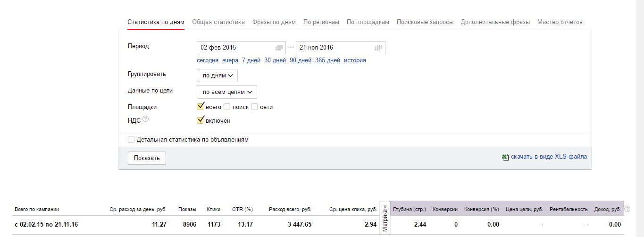Click clicks value 1173
644x237 pixels.
pyautogui.click(x=214, y=225)
